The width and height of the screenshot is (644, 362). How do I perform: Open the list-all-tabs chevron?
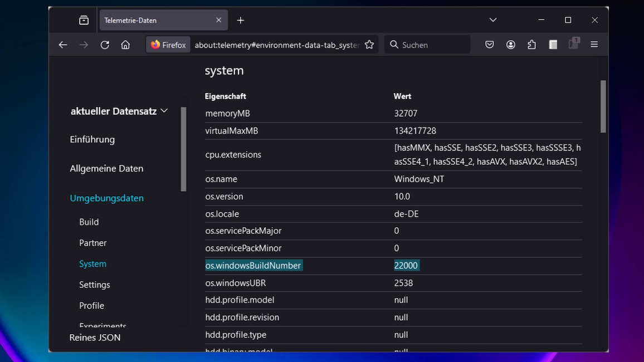point(493,19)
